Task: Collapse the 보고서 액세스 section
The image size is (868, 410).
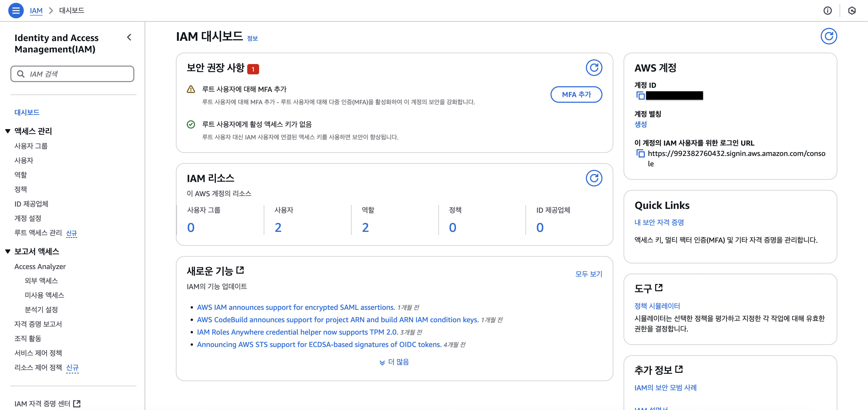Action: click(x=8, y=251)
